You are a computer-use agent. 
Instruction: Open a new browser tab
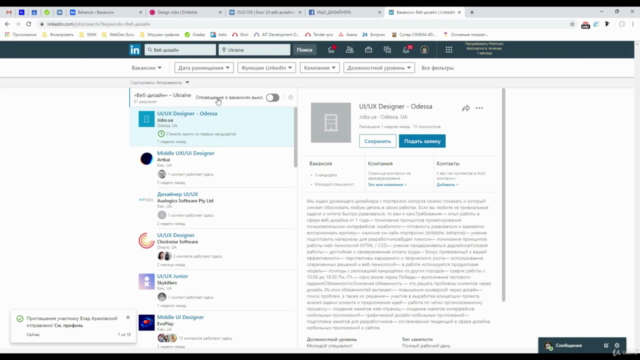coord(472,12)
